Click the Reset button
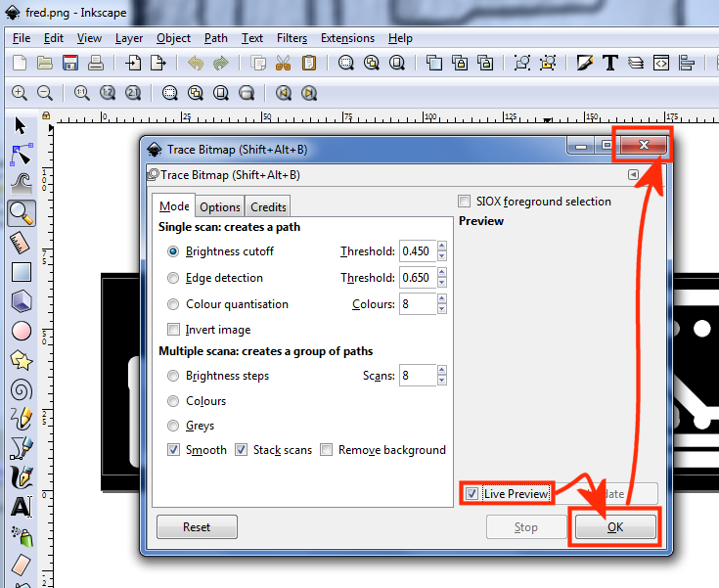 pyautogui.click(x=197, y=527)
